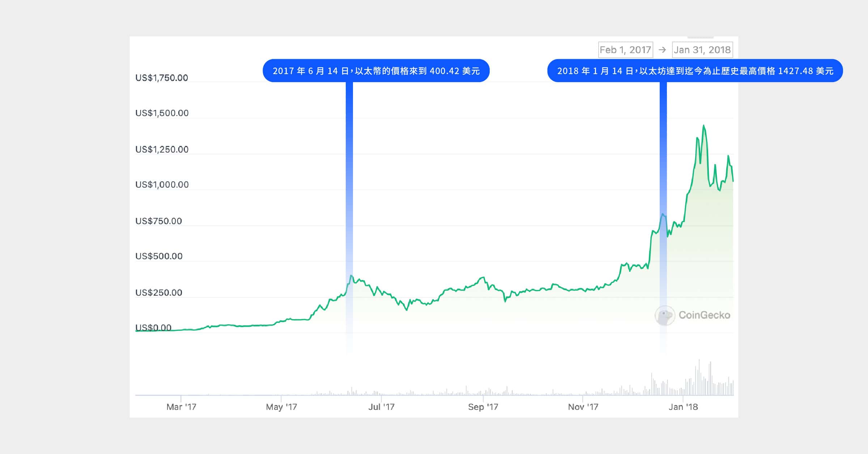
Task: Click the US$750.00 y-axis label
Action: [x=158, y=221]
